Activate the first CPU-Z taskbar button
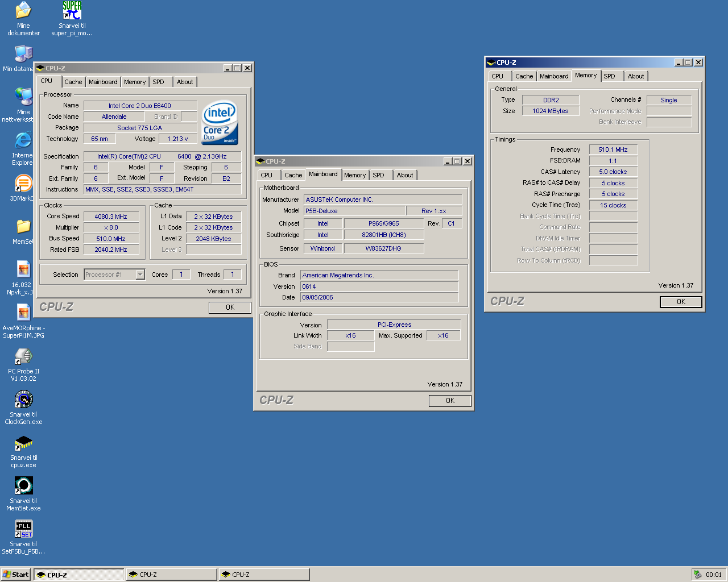This screenshot has width=728, height=582. (x=78, y=575)
